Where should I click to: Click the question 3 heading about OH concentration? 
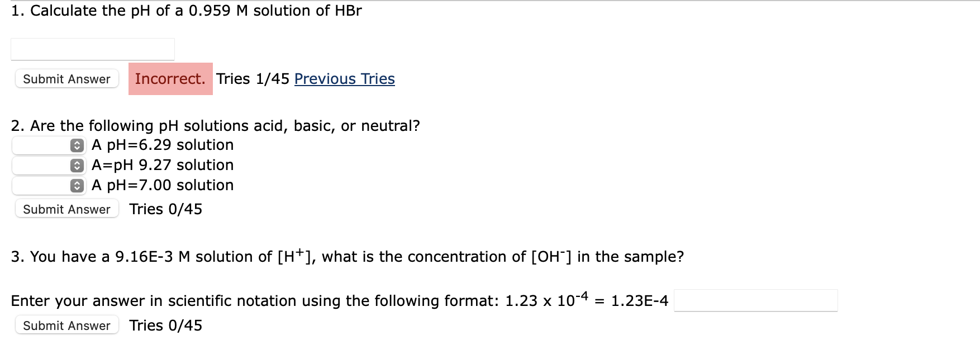coord(346,256)
